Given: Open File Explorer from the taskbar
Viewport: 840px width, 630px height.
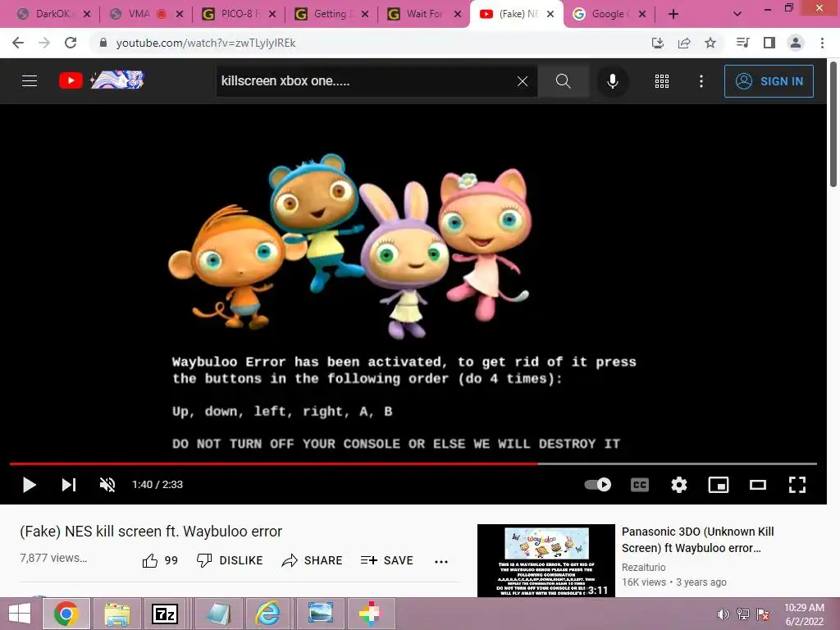Looking at the screenshot, I should coord(116,614).
